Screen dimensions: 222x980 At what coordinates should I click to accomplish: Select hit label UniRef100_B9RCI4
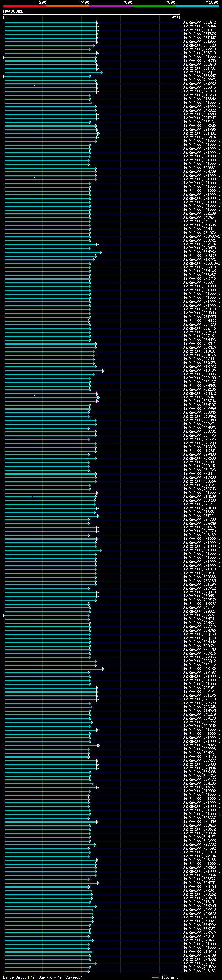click(x=199, y=244)
